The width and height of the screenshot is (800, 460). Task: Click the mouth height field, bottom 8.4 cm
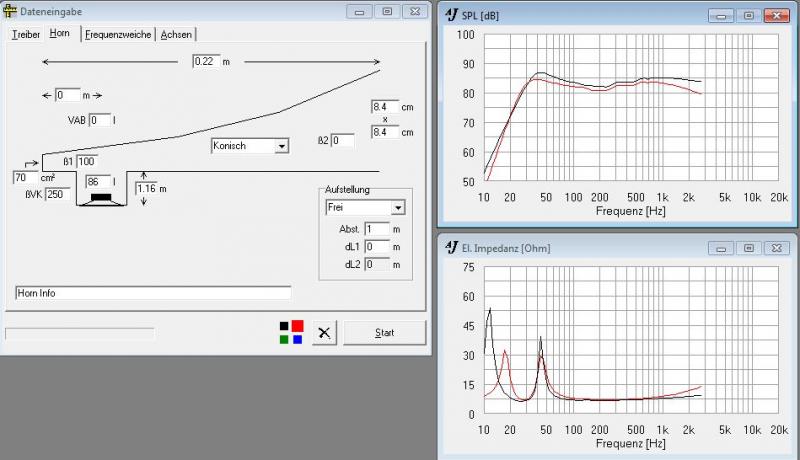click(x=385, y=132)
